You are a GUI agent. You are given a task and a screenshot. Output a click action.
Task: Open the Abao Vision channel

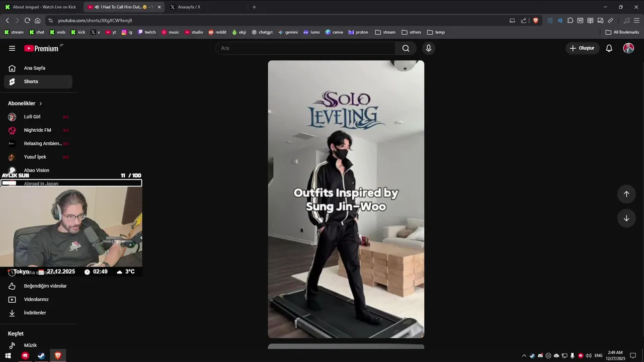pyautogui.click(x=38, y=170)
